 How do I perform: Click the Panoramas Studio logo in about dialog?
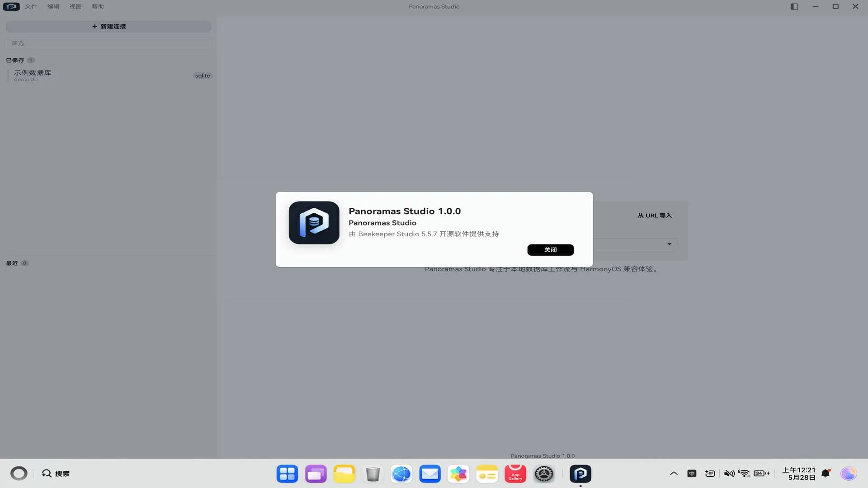click(314, 223)
